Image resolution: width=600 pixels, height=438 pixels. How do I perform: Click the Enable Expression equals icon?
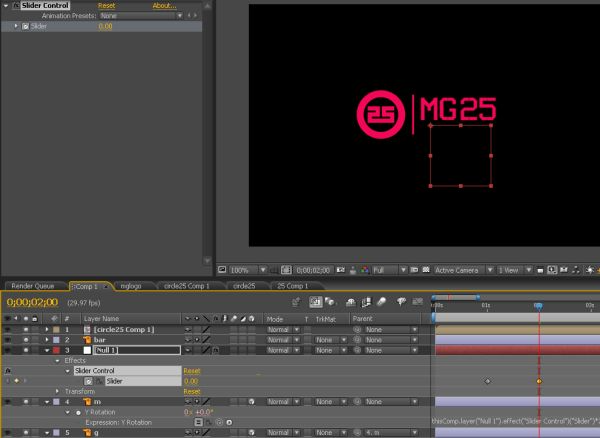(199, 422)
